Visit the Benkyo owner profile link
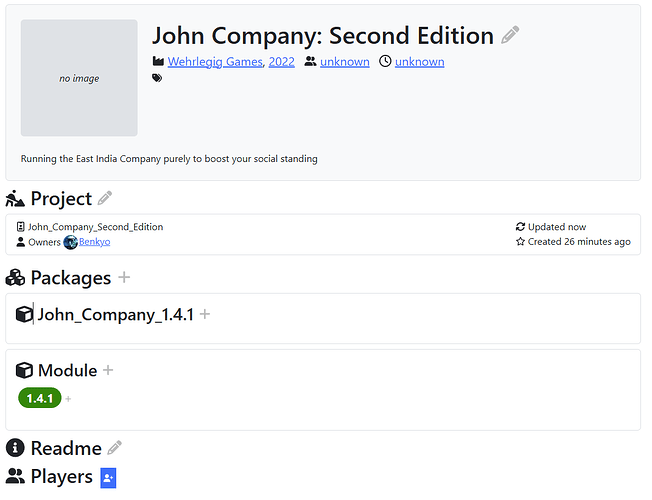Viewport: 652px width, 500px height. (95, 242)
